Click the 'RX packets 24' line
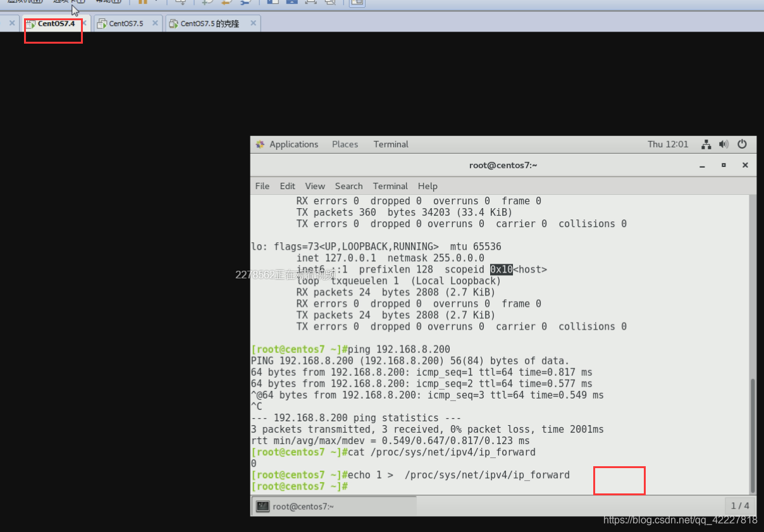 point(396,292)
